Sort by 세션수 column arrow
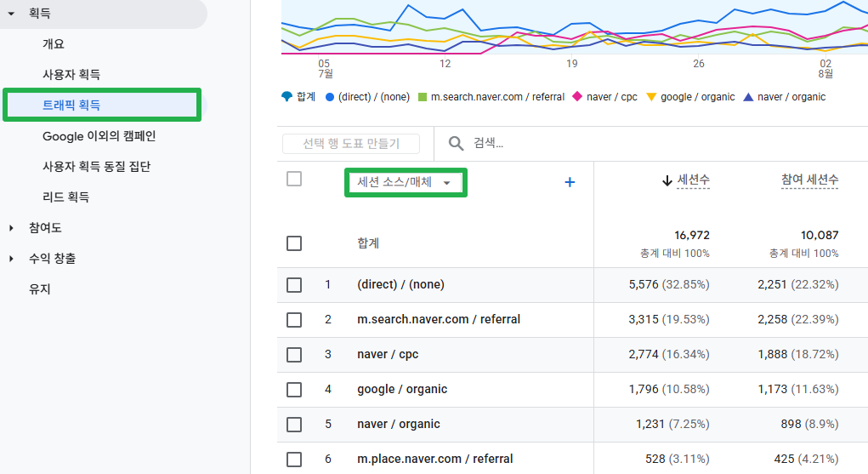 click(667, 180)
